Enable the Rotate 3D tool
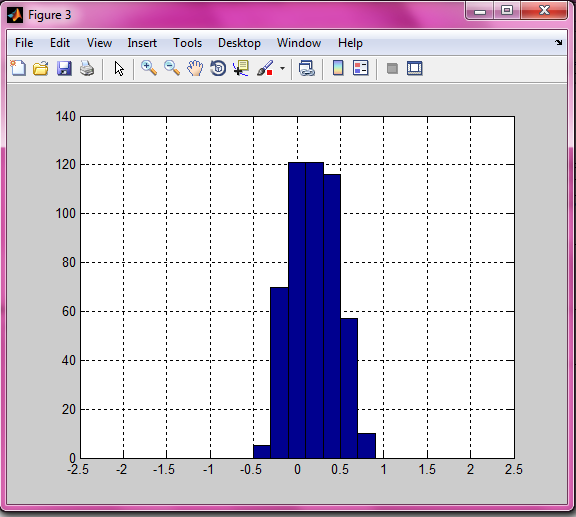 tap(218, 68)
